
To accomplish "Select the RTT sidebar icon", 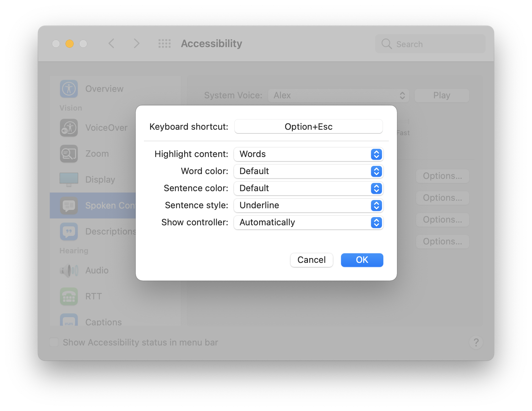I will [x=69, y=296].
